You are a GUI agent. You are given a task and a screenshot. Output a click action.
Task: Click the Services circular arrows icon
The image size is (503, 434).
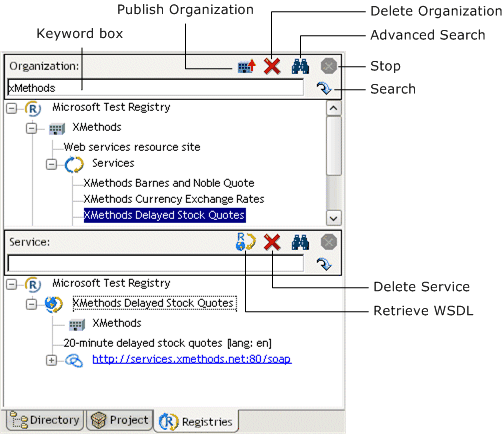(x=74, y=165)
